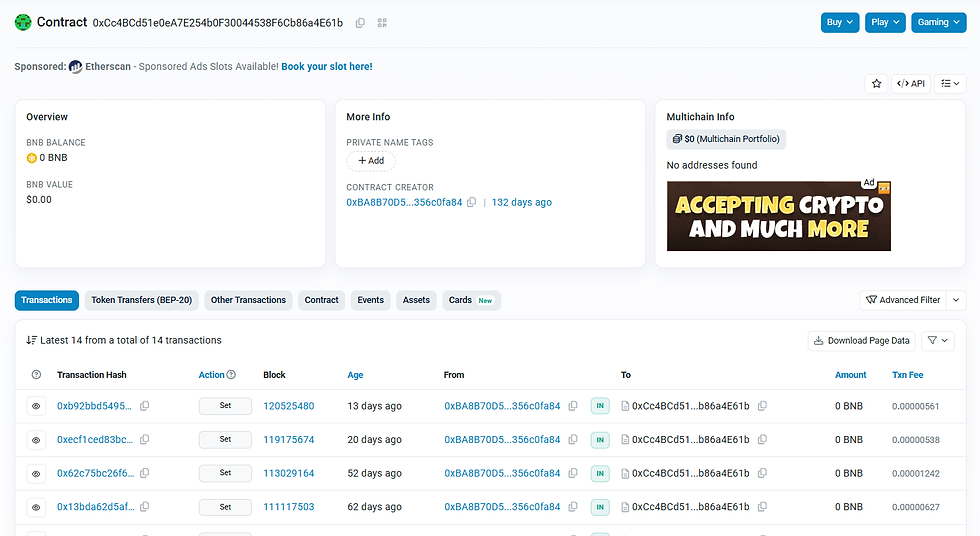This screenshot has width=980, height=536.
Task: Open block 113029164
Action: [x=289, y=474]
